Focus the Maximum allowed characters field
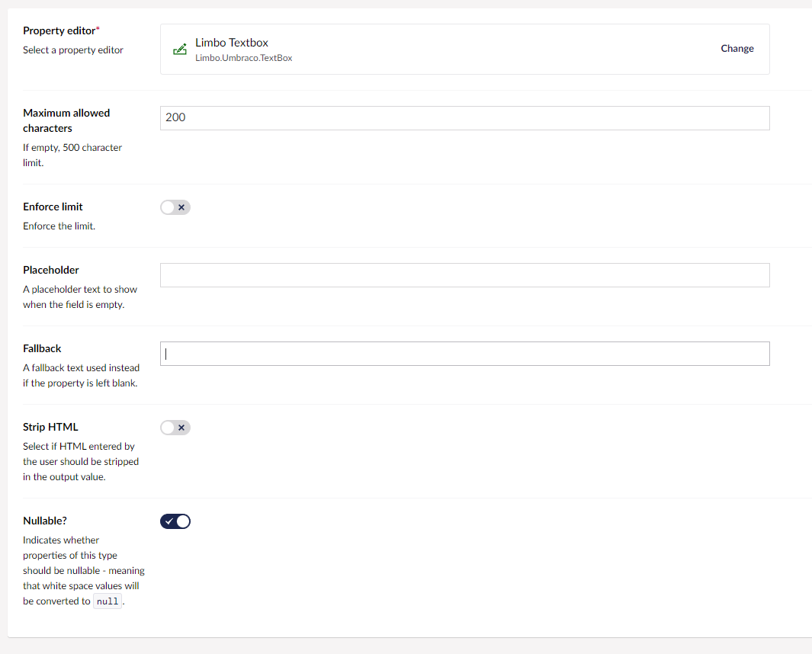This screenshot has height=654, width=812. tap(464, 118)
